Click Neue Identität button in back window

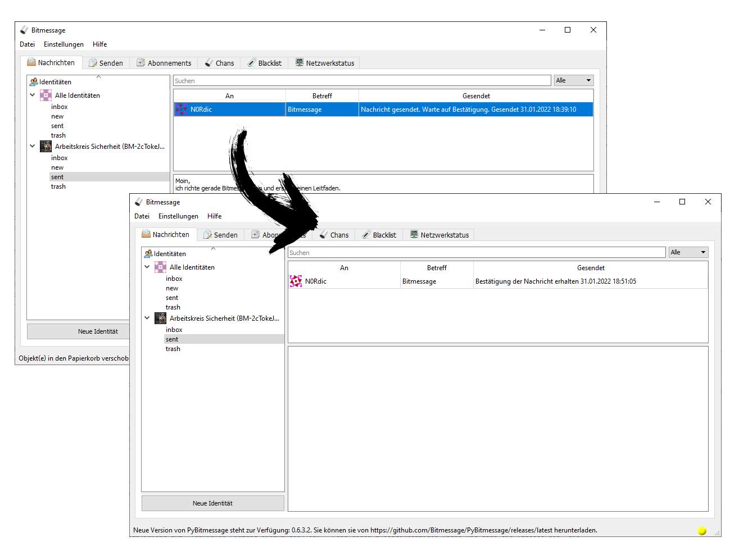click(78, 331)
